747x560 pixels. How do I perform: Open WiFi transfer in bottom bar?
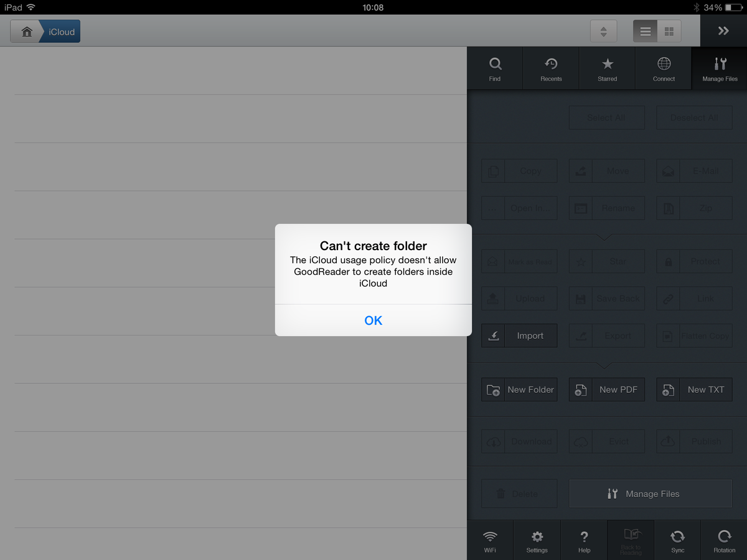pyautogui.click(x=490, y=540)
